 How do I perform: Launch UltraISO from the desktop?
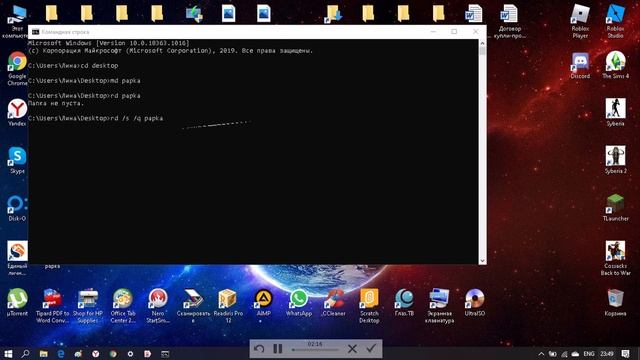(x=475, y=302)
